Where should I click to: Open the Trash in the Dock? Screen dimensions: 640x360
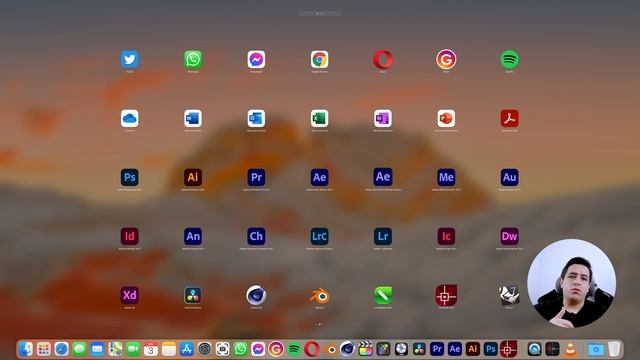(614, 349)
